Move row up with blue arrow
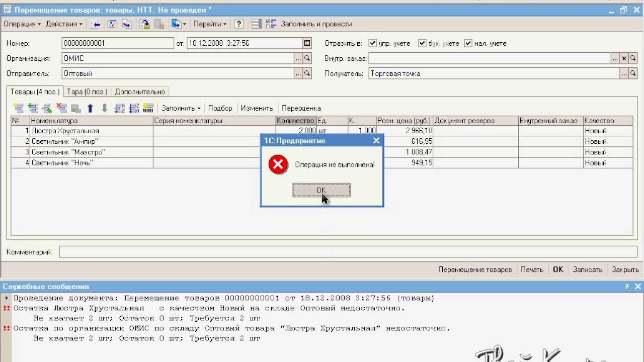The height and width of the screenshot is (362, 644). click(x=90, y=108)
